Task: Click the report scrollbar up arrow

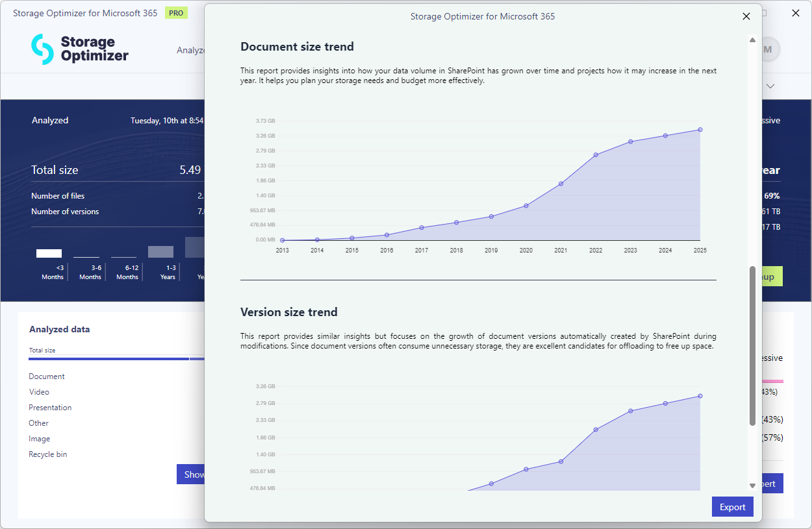Action: pos(752,40)
